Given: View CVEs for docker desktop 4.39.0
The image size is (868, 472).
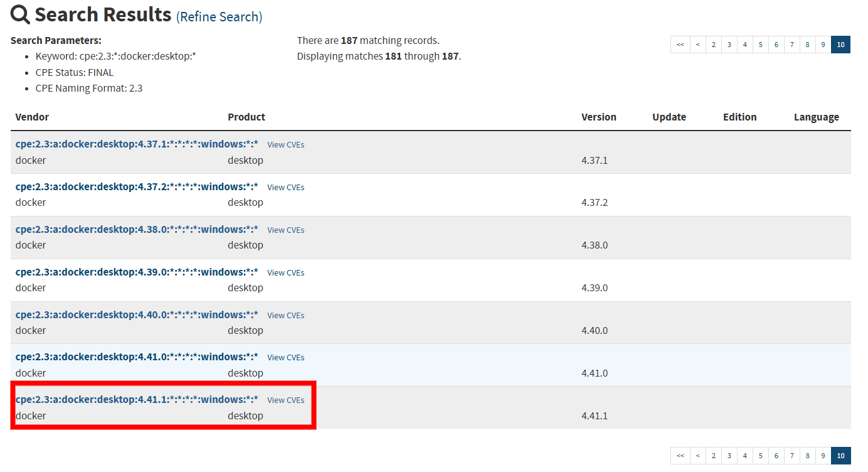Looking at the screenshot, I should click(x=285, y=272).
